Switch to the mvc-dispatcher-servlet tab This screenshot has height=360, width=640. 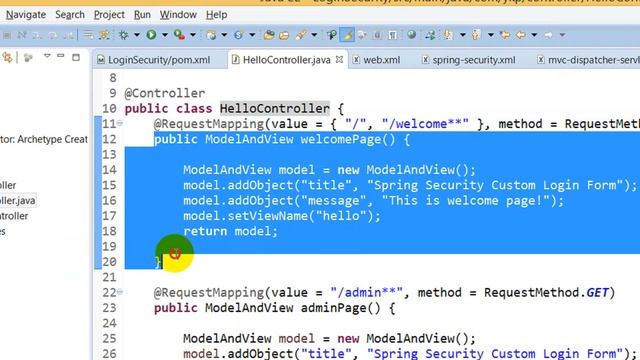click(x=588, y=60)
